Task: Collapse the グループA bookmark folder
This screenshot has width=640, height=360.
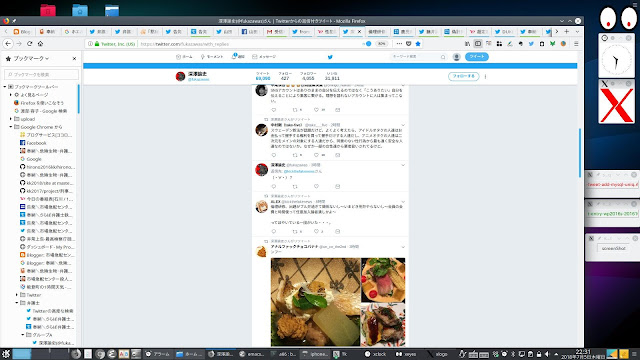Action: (23, 335)
